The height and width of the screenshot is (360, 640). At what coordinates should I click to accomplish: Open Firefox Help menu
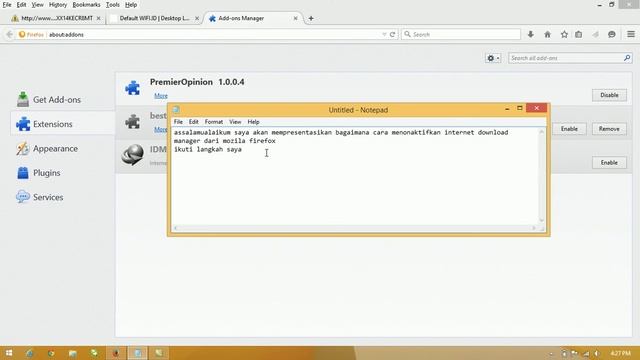point(131,5)
